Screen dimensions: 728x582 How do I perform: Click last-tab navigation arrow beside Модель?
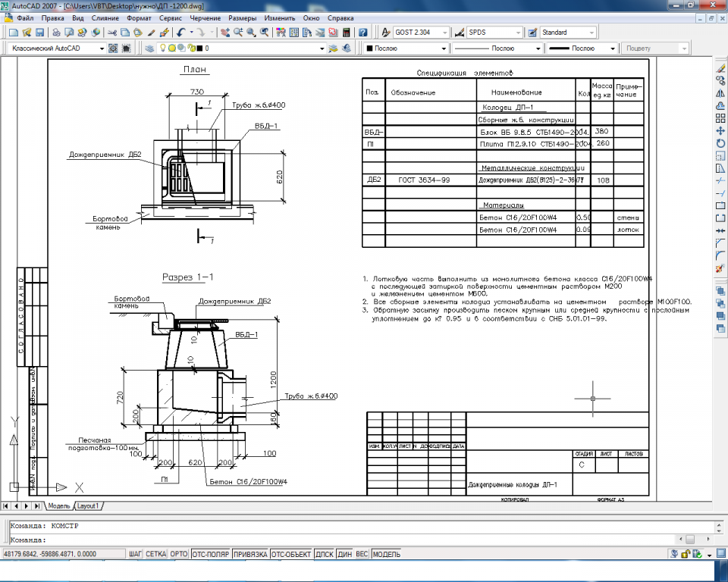pyautogui.click(x=36, y=506)
